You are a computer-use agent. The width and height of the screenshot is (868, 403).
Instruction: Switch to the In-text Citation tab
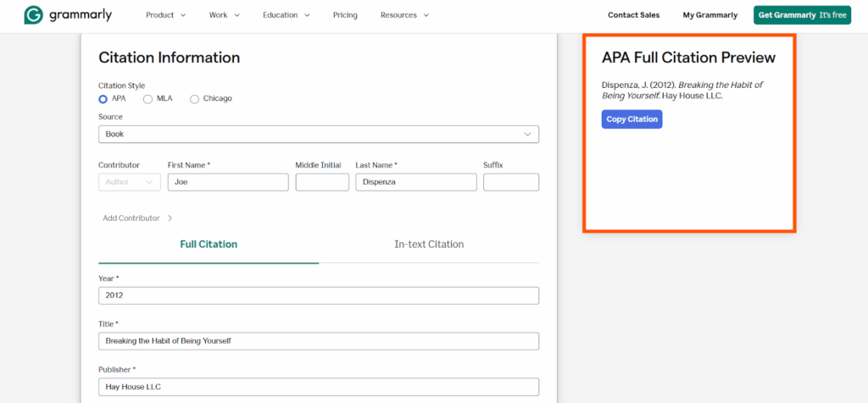429,245
